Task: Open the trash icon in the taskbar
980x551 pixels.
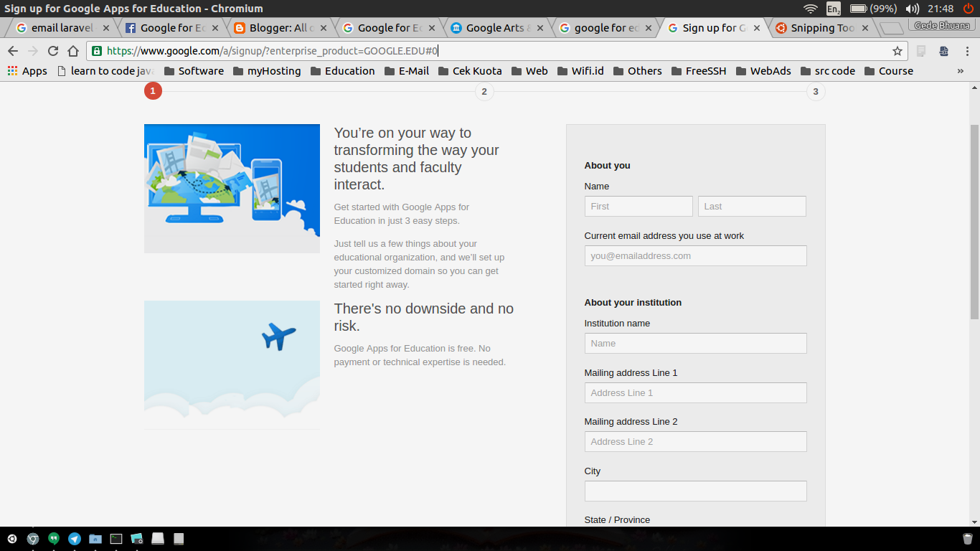Action: point(968,539)
